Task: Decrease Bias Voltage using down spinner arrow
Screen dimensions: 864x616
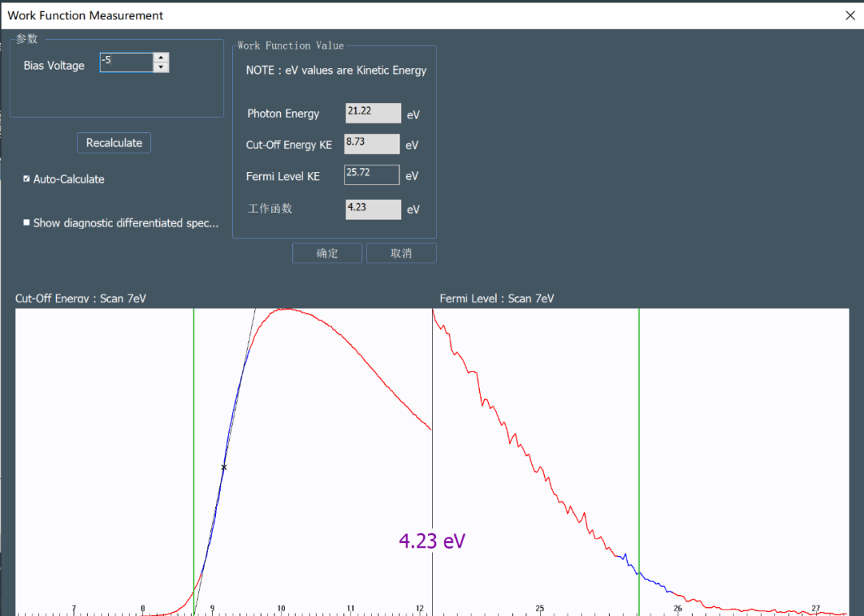Action: [x=162, y=68]
